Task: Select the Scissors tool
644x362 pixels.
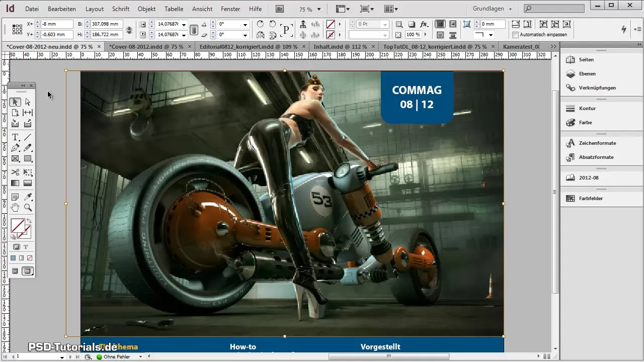Action: [x=15, y=172]
